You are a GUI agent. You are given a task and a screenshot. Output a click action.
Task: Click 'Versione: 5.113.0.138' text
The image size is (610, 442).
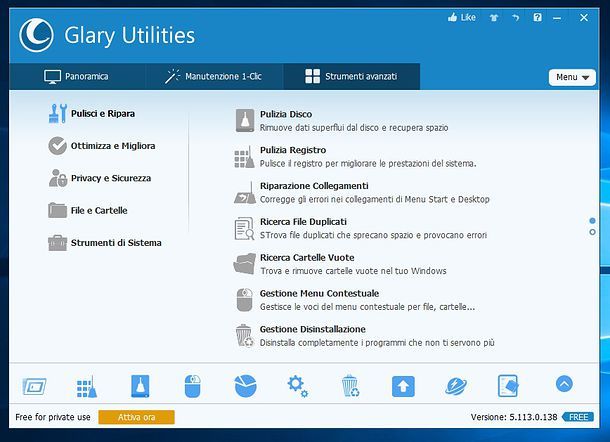click(514, 417)
